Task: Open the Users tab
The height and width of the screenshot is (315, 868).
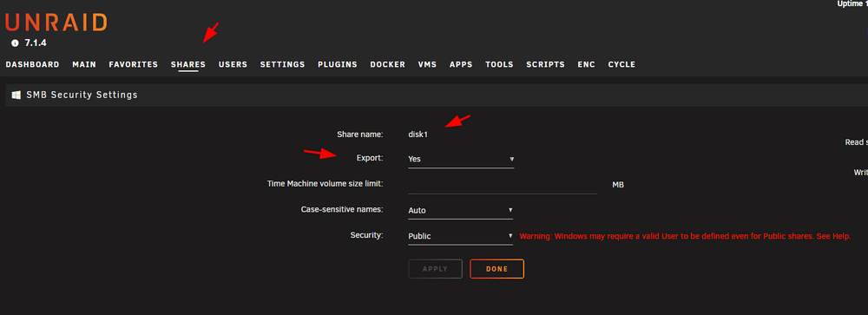Action: [x=233, y=64]
